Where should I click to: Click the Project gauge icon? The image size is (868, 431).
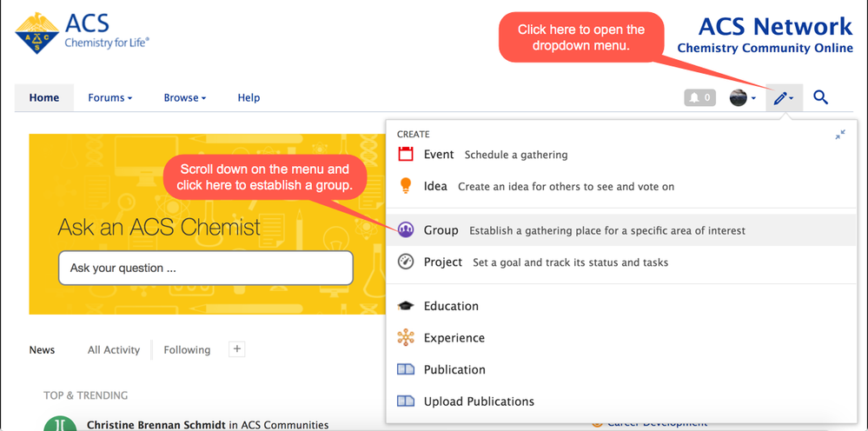click(406, 262)
